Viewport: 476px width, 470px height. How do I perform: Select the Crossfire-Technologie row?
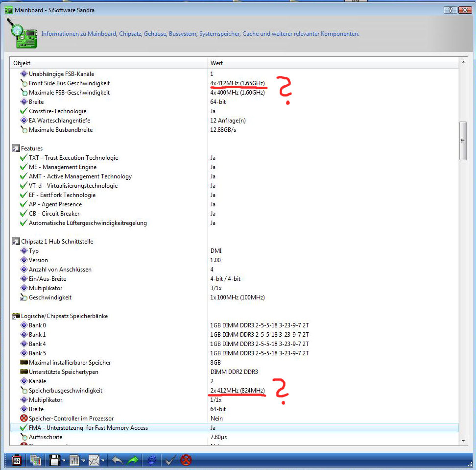point(235,111)
